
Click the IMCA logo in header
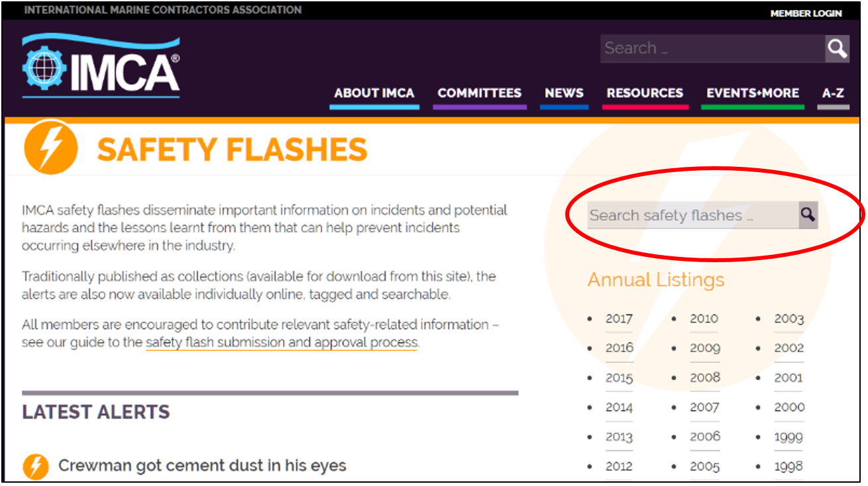click(x=101, y=66)
